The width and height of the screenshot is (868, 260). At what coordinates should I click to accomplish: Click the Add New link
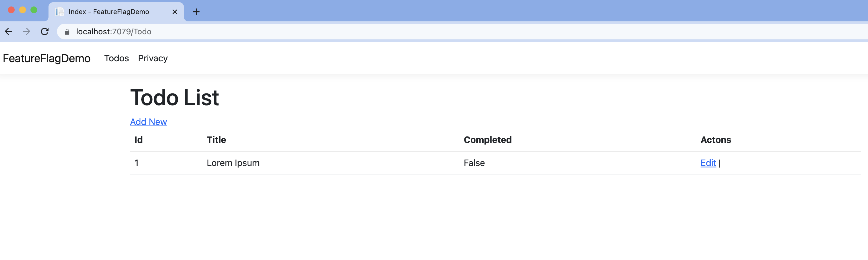[x=148, y=122]
